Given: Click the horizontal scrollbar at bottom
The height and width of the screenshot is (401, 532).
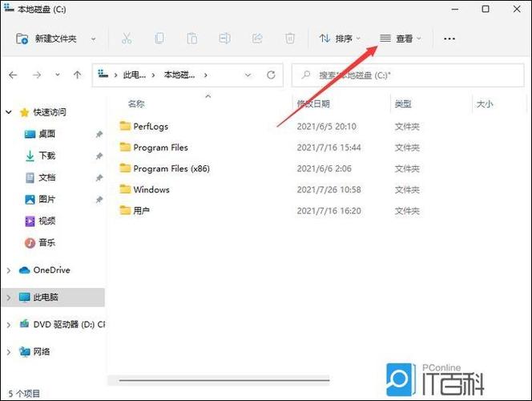Looking at the screenshot, I should [224, 381].
